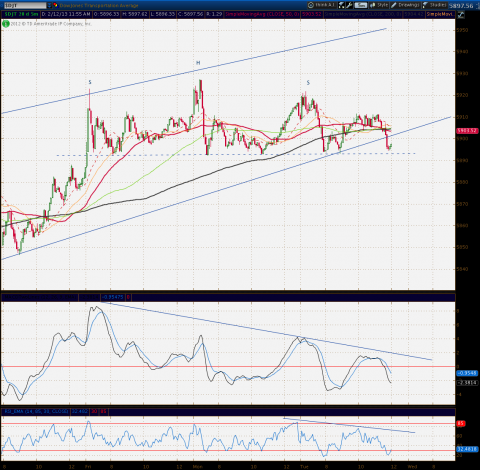This screenshot has height=470, width=480.
Task: Click the chart-mode icon below the price display
Action: [x=461, y=14]
